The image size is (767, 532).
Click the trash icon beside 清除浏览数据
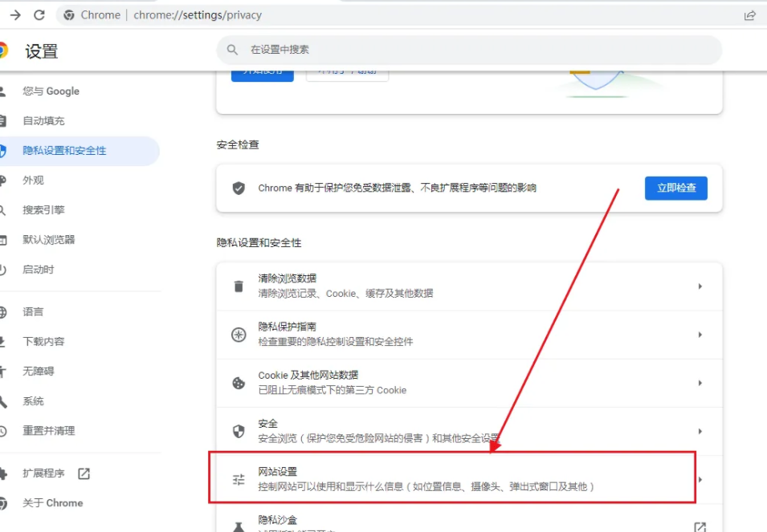(x=239, y=286)
